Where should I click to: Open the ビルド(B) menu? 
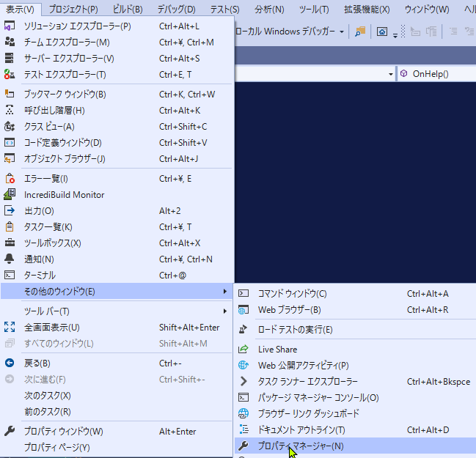(128, 10)
